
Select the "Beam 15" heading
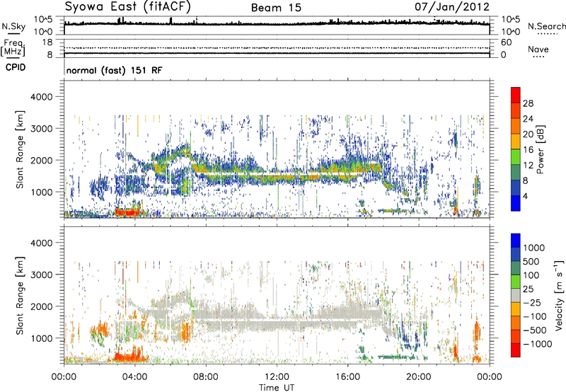coord(276,8)
